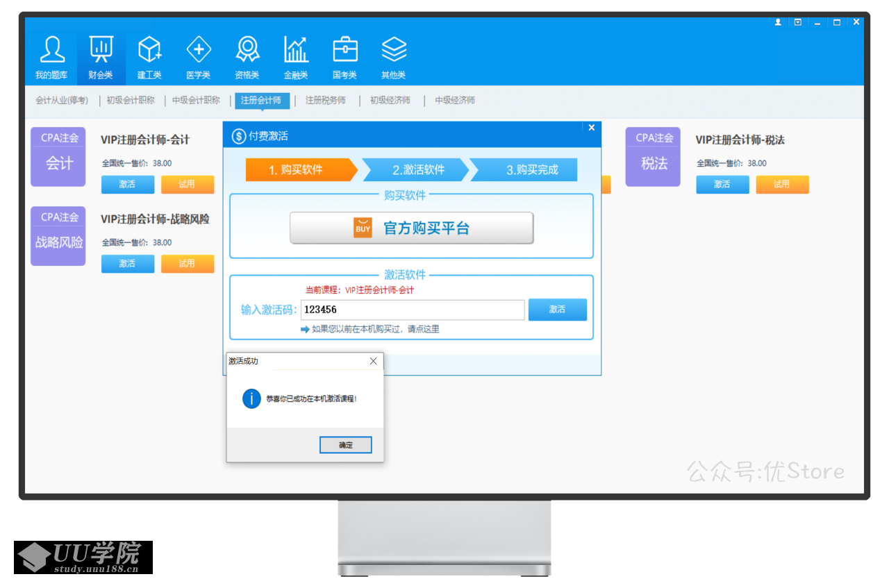Switch to 初级会计职称 tab
This screenshot has height=588, width=889.
click(x=131, y=100)
